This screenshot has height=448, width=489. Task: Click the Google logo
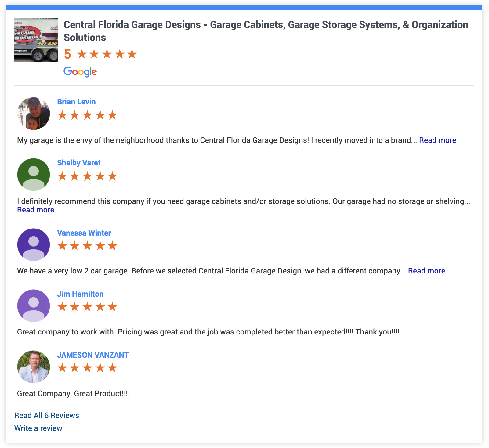pos(80,72)
